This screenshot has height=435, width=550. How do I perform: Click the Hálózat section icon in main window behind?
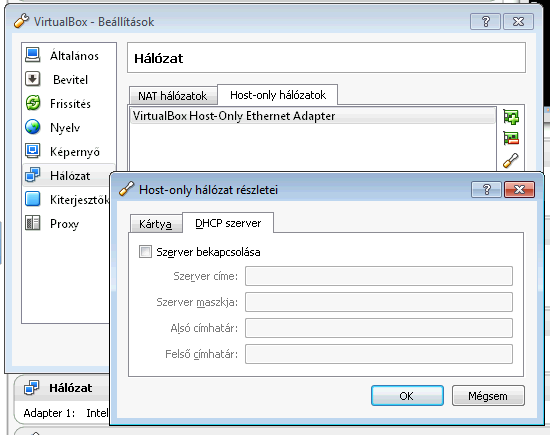(x=32, y=388)
